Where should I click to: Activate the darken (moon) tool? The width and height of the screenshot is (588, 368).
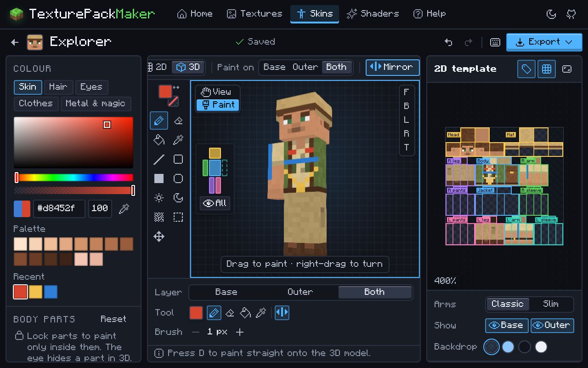178,198
